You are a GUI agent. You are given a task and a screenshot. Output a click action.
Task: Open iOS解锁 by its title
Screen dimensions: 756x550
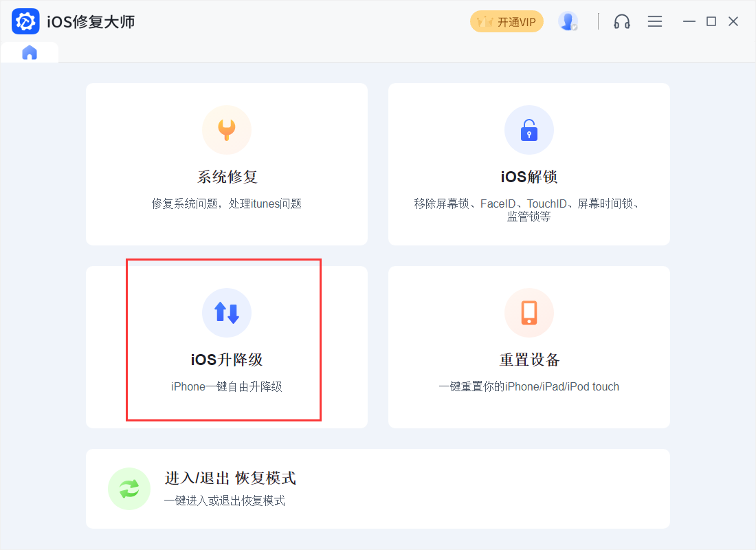(529, 177)
